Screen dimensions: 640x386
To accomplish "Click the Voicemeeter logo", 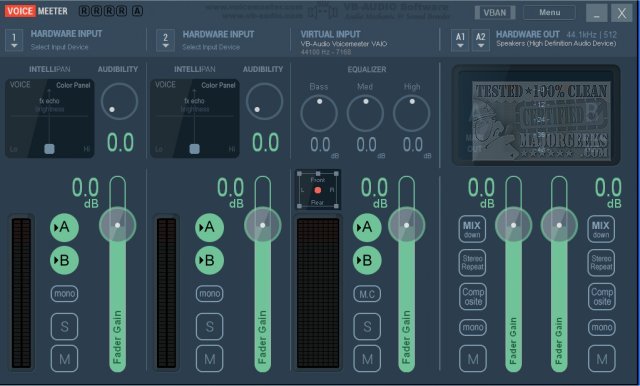I will pyautogui.click(x=36, y=11).
